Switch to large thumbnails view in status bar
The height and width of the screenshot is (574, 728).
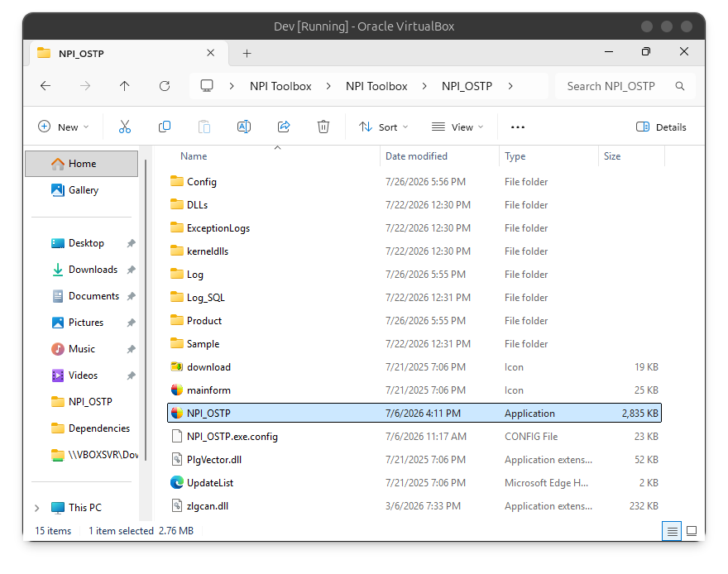click(692, 531)
